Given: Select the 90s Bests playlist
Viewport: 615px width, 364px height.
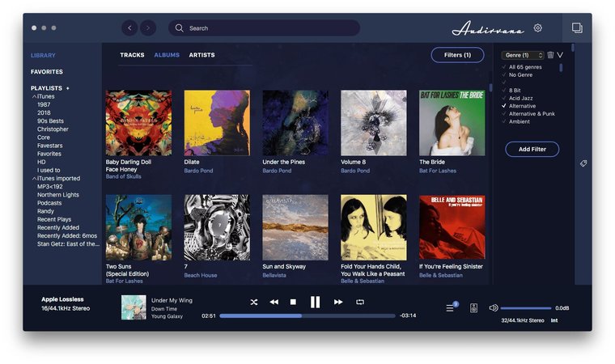Looking at the screenshot, I should [x=50, y=121].
